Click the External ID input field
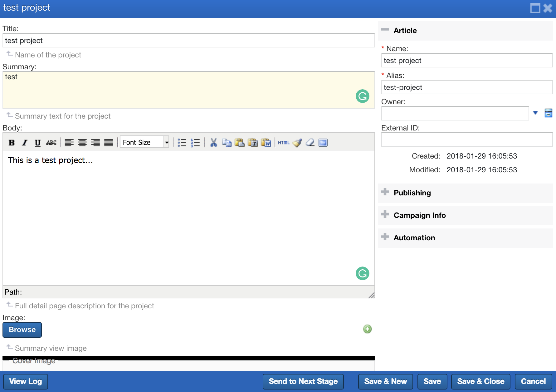 (467, 140)
